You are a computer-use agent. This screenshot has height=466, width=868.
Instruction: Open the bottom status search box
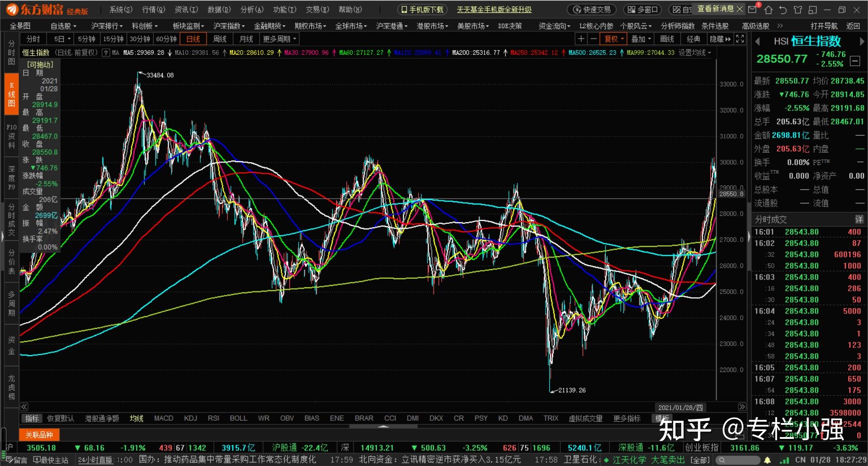tap(737, 460)
